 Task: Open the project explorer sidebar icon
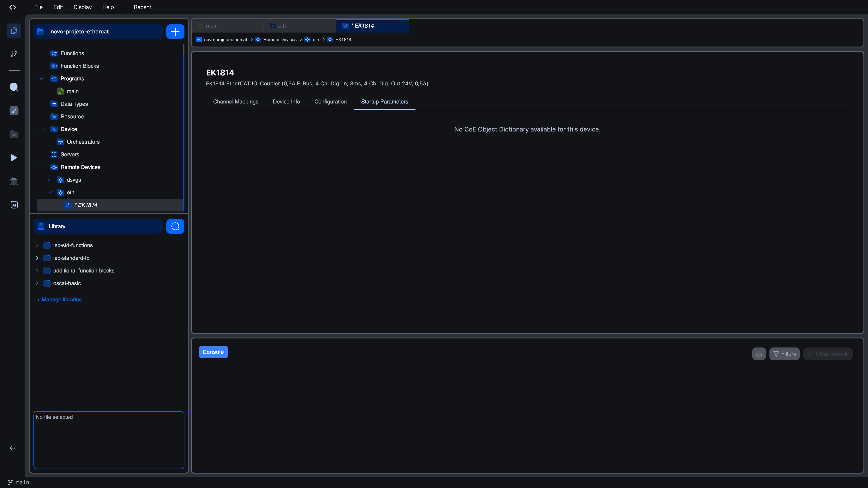pyautogui.click(x=14, y=31)
